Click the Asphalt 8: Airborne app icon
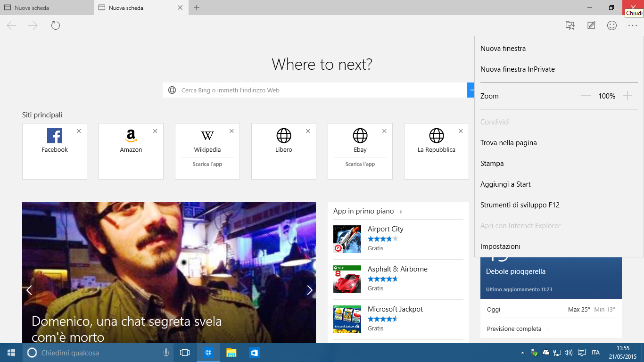This screenshot has width=644, height=362. pos(347,279)
